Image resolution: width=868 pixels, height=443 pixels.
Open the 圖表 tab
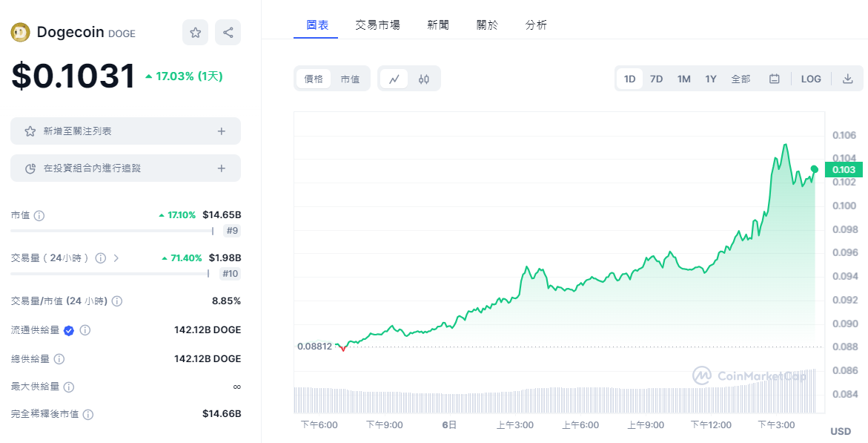click(317, 25)
